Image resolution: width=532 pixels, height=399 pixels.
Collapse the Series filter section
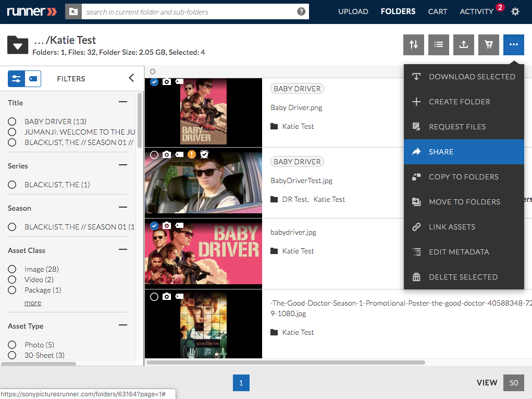(123, 165)
